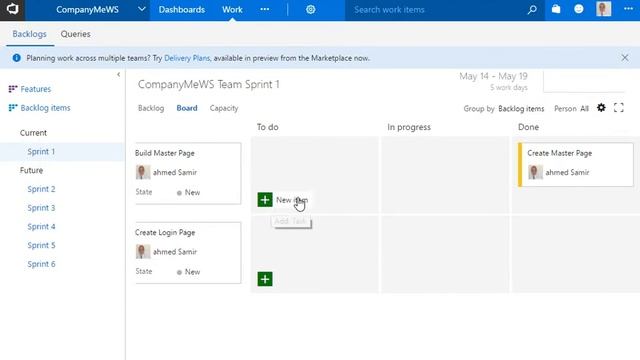
Task: Open the user profile avatar menu
Action: (x=603, y=9)
